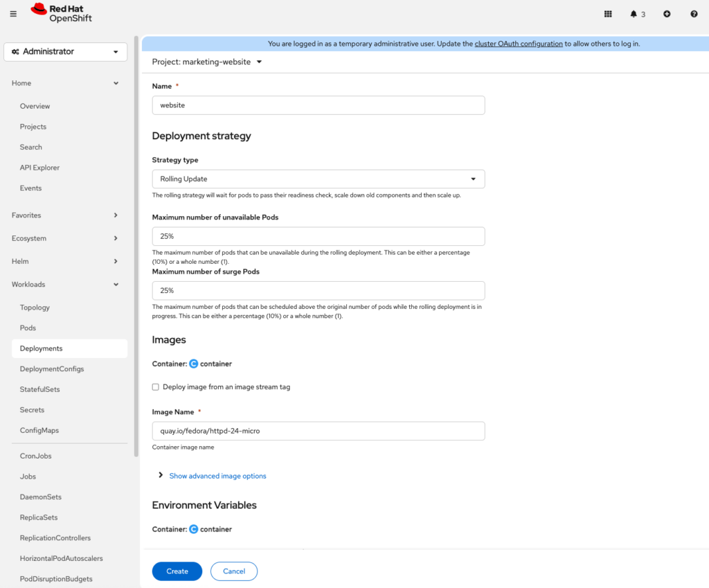This screenshot has width=709, height=588.
Task: Cancel the deployment form
Action: coord(234,571)
